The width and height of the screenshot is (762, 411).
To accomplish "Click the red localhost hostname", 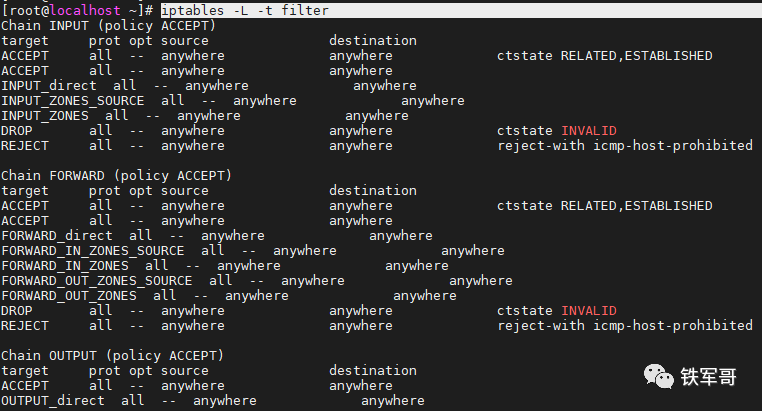I will [x=85, y=10].
